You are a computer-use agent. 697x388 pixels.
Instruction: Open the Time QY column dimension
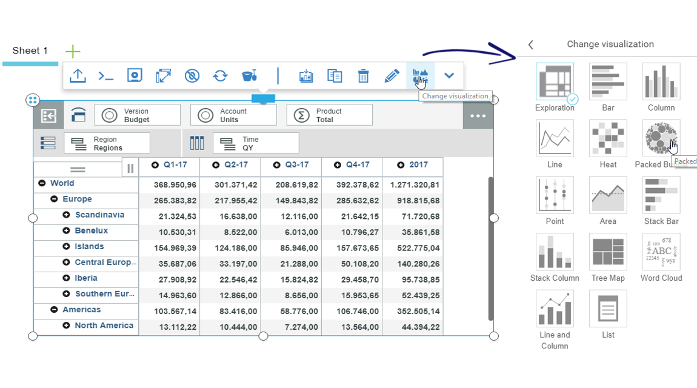(256, 143)
